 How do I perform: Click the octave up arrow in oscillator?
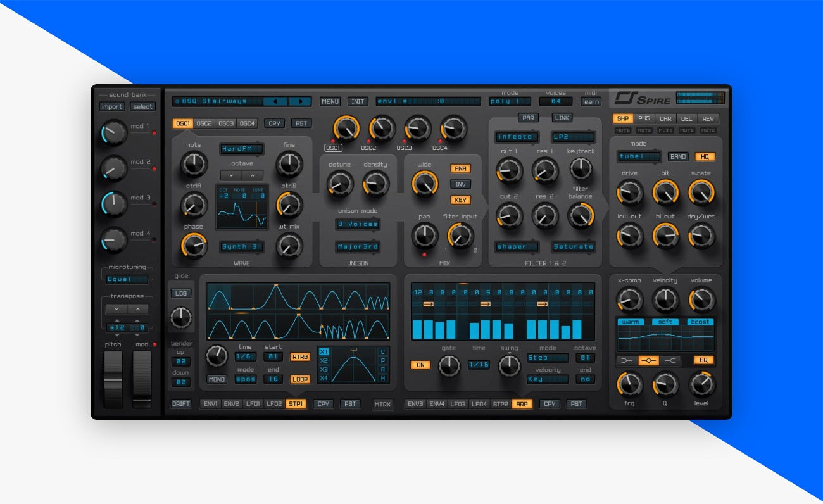click(x=253, y=175)
